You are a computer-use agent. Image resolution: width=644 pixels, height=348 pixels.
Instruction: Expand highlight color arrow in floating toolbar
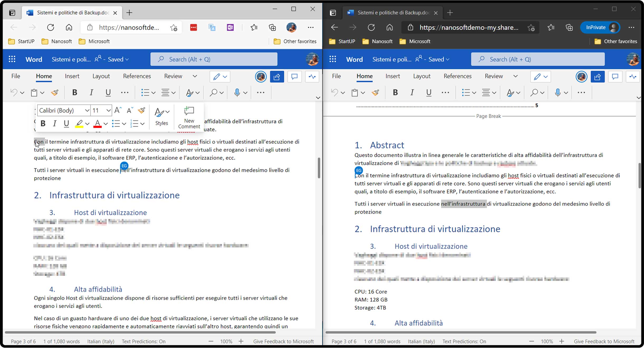pyautogui.click(x=87, y=124)
